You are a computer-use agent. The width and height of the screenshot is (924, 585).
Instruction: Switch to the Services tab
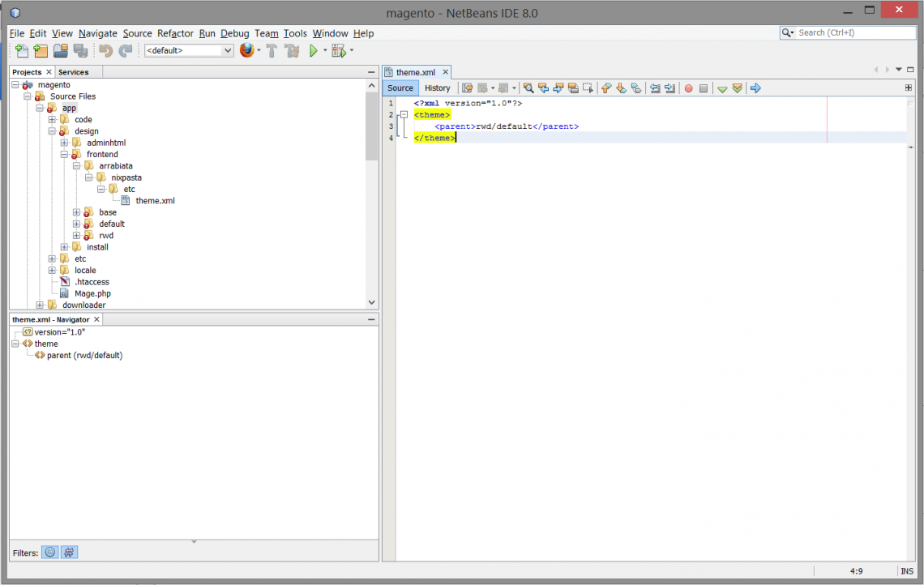click(73, 72)
